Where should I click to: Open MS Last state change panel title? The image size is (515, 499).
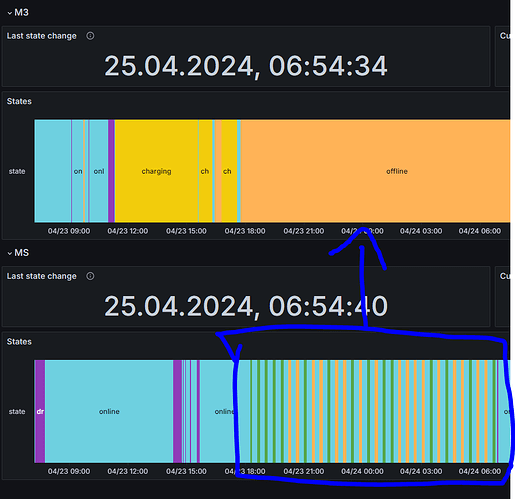click(x=42, y=276)
